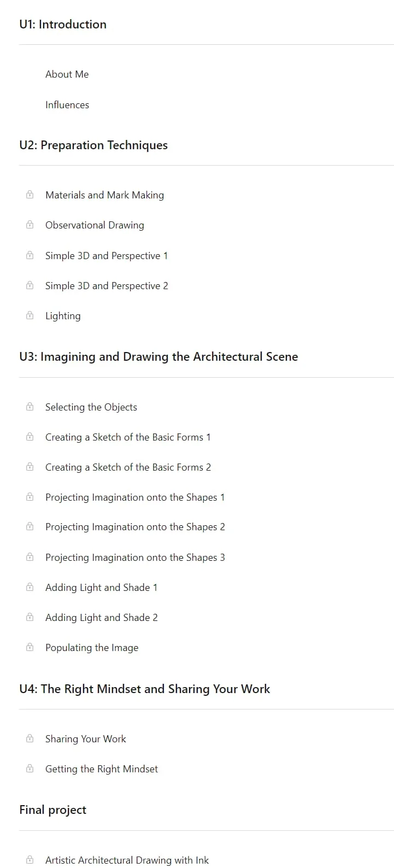Click the lock icon beside Getting the Right Mindset
This screenshot has width=394, height=868.
tap(30, 769)
